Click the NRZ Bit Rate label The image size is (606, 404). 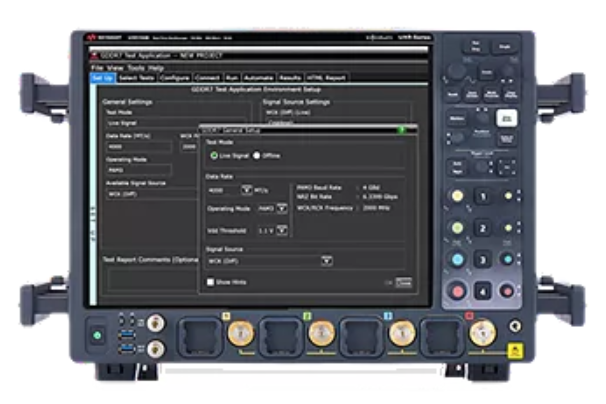[x=314, y=196]
